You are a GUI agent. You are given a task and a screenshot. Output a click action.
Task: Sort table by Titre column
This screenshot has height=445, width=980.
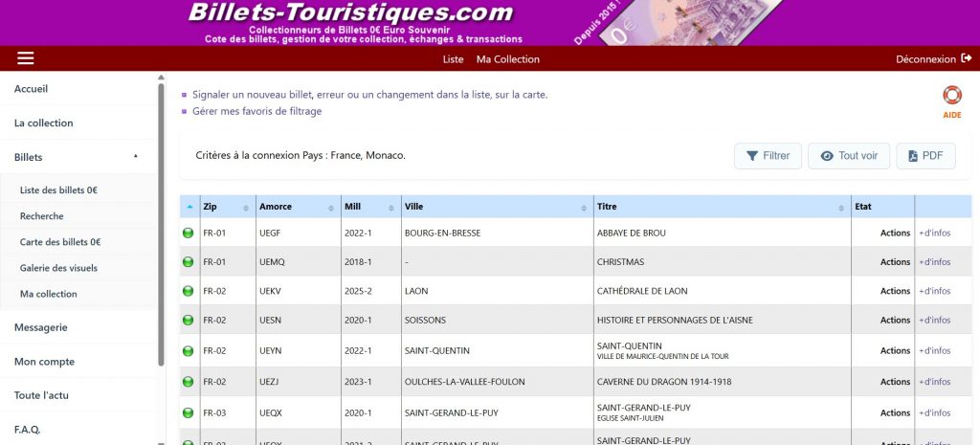coord(721,207)
